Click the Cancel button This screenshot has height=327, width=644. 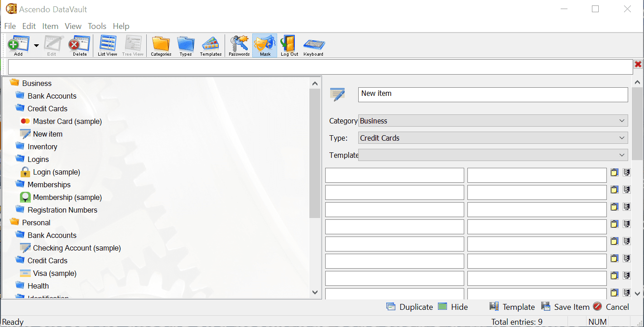(x=611, y=307)
